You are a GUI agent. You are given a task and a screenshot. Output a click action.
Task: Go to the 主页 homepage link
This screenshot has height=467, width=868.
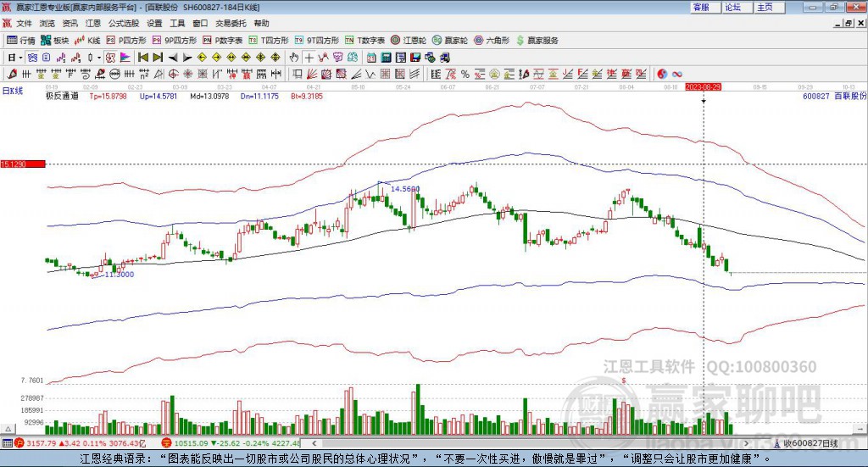tap(765, 7)
